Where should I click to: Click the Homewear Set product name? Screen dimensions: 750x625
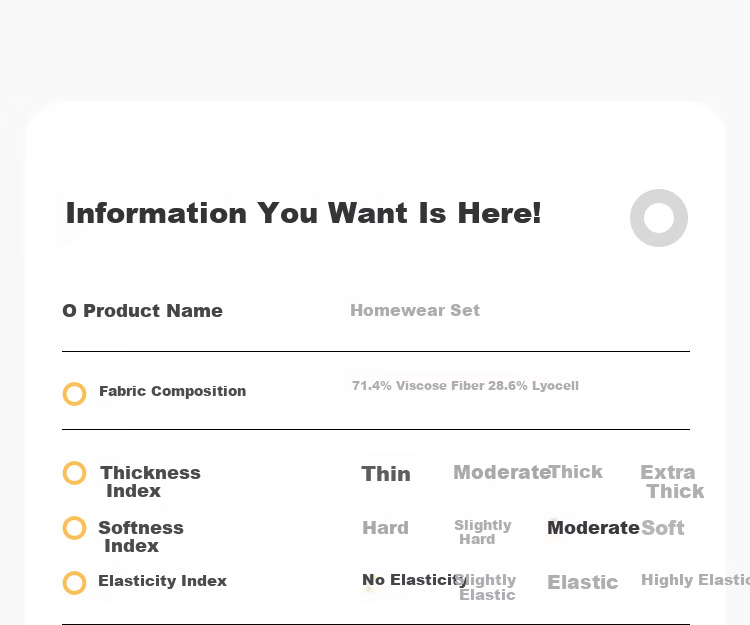[x=415, y=310]
